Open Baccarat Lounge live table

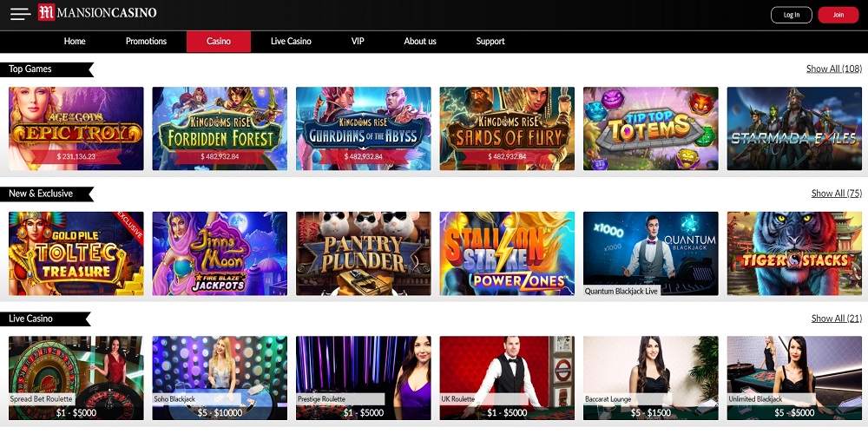(650, 378)
